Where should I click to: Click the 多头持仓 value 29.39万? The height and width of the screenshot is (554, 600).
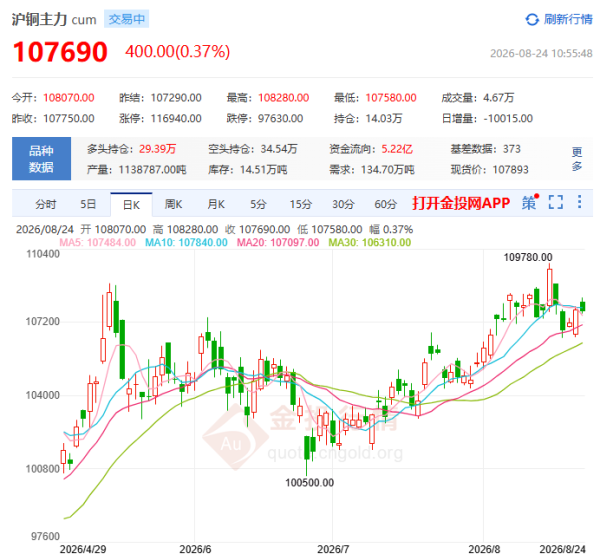click(158, 149)
